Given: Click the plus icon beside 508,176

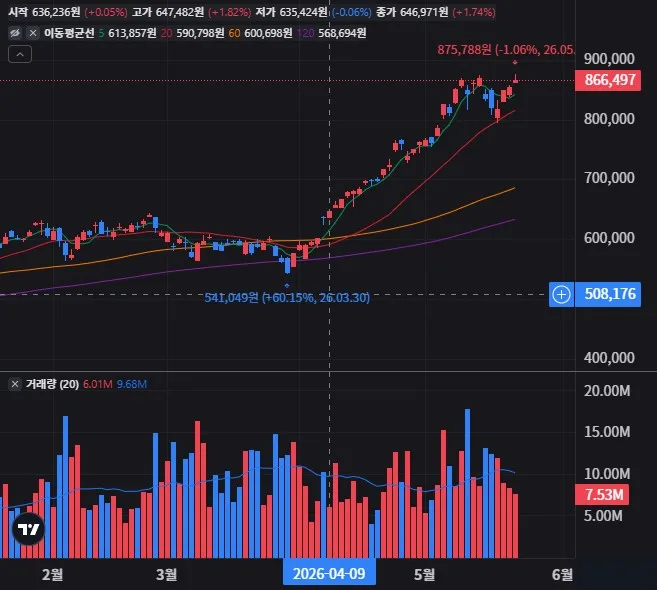Looking at the screenshot, I should pos(561,295).
